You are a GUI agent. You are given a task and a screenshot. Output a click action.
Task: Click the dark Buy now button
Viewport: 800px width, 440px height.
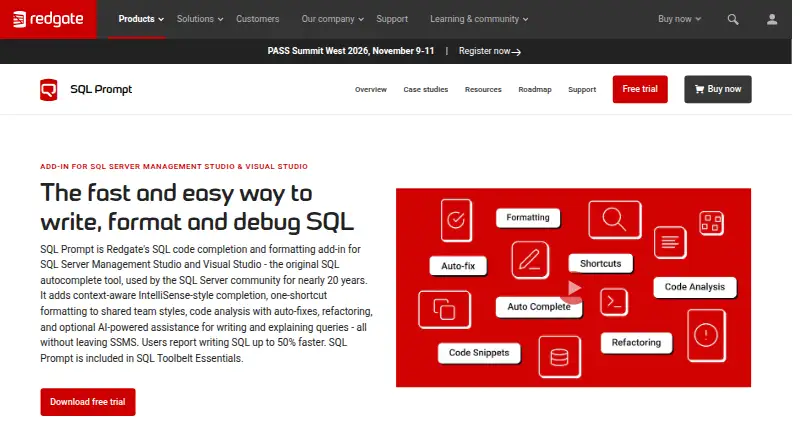717,89
